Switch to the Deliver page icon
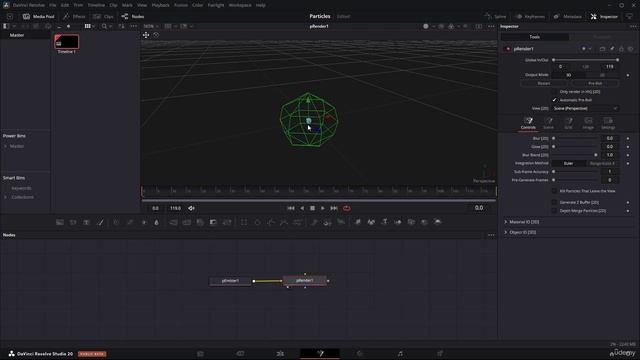640x360 pixels. (x=440, y=353)
